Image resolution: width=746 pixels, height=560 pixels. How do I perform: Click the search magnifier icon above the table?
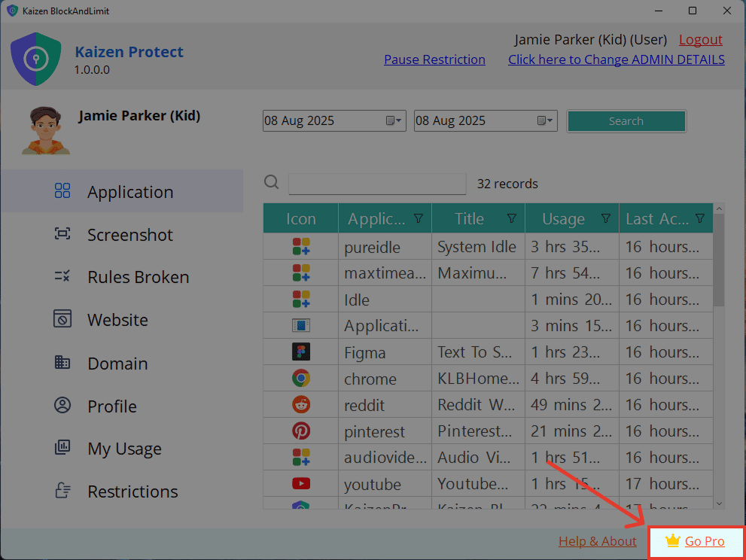(272, 183)
